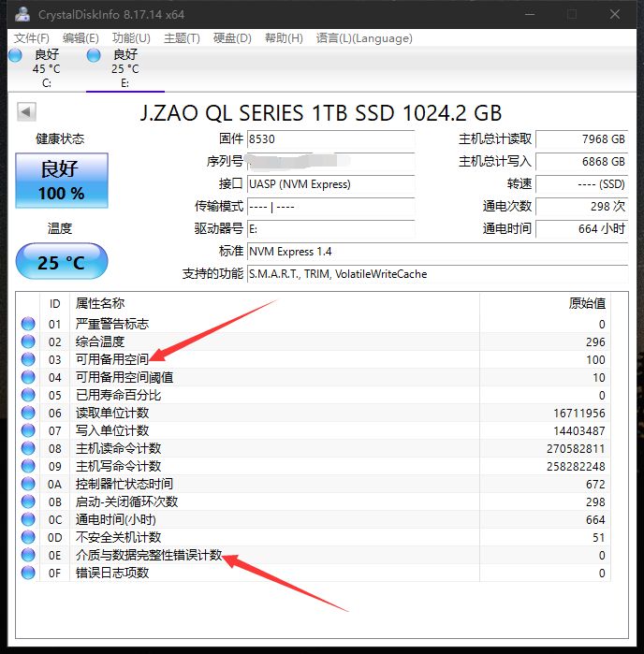Click the standard field NVM Express 1.4
This screenshot has height=654, width=644.
[x=437, y=252]
